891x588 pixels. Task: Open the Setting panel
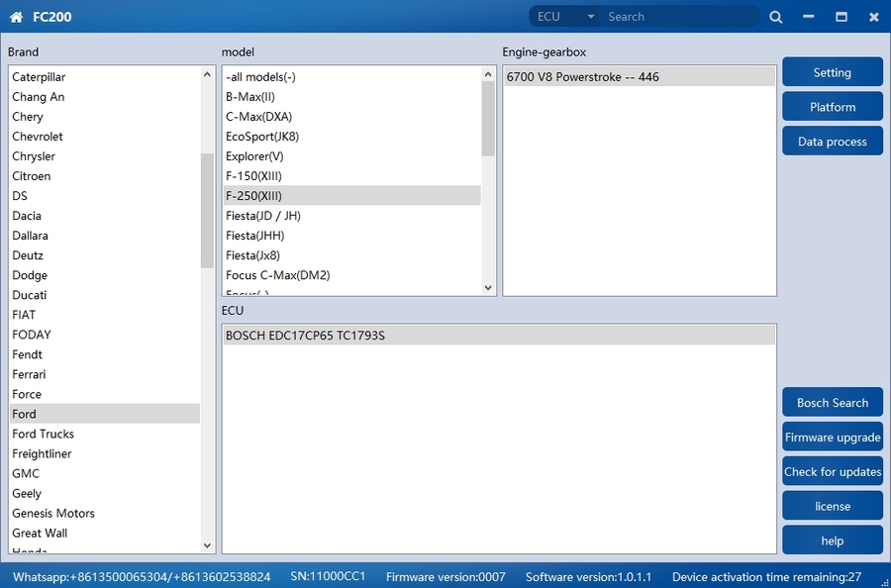pos(832,72)
